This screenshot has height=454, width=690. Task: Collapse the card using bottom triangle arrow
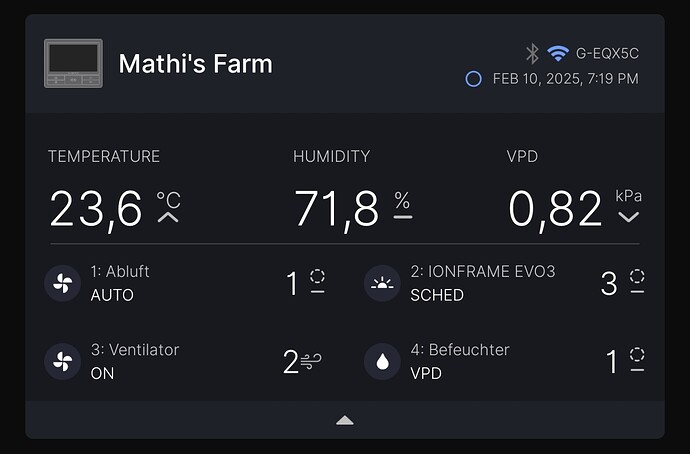[345, 421]
